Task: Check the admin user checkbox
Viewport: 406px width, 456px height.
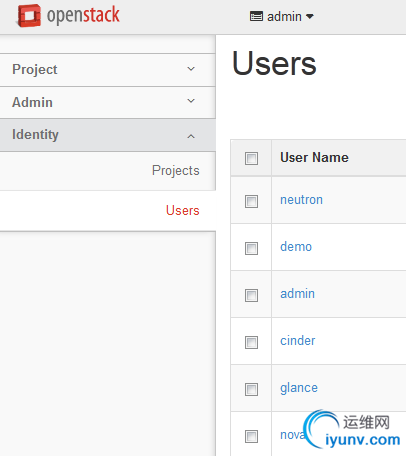Action: point(251,295)
